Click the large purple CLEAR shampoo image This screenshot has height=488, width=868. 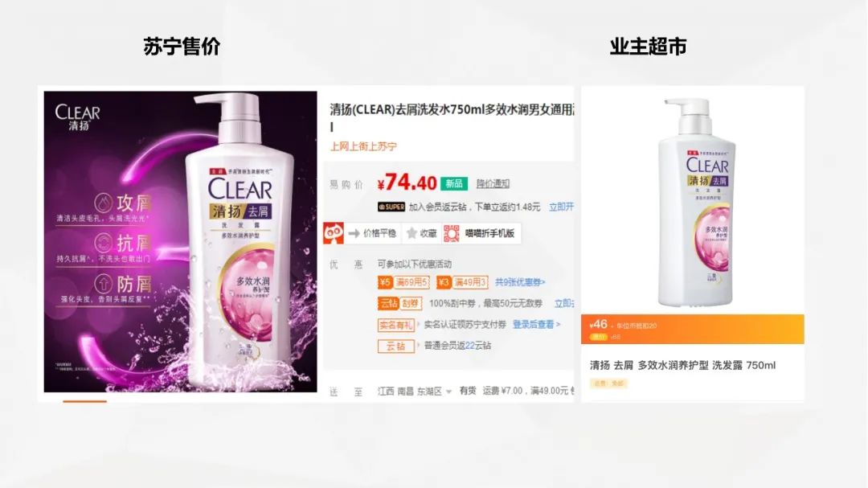181,241
